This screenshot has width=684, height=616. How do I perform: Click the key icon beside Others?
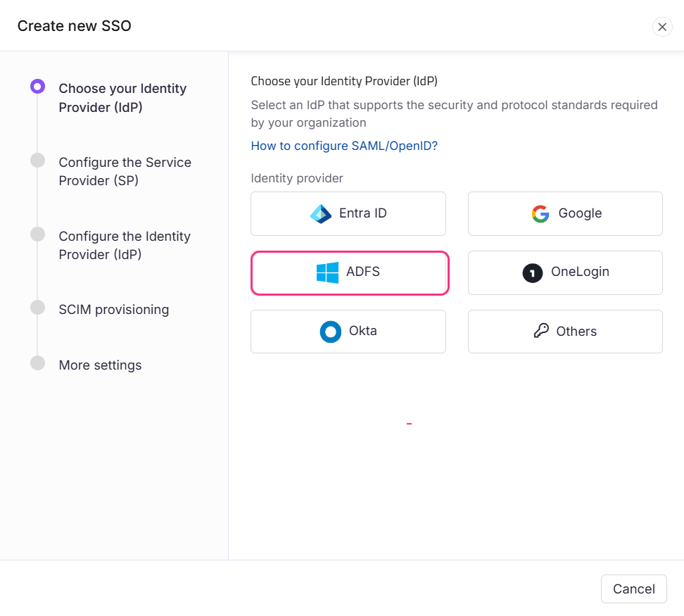pos(541,331)
